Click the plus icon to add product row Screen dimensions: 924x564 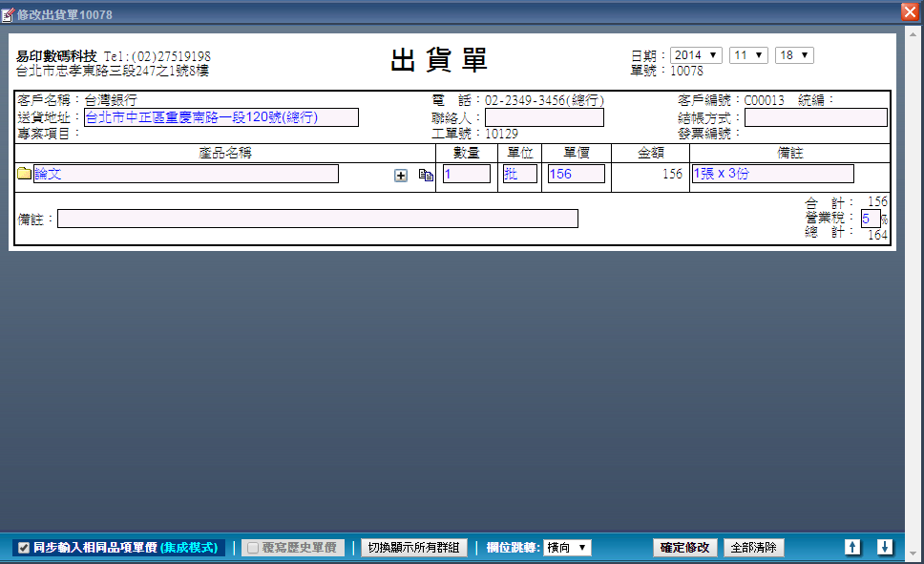coord(401,176)
